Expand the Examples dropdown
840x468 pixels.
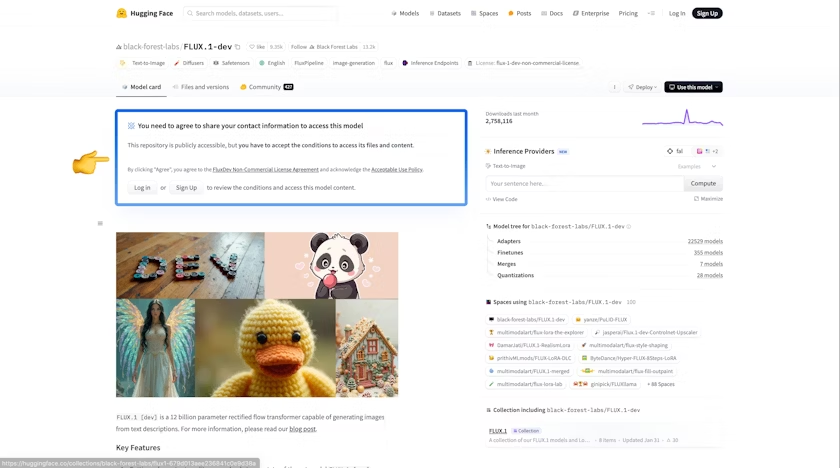point(696,167)
